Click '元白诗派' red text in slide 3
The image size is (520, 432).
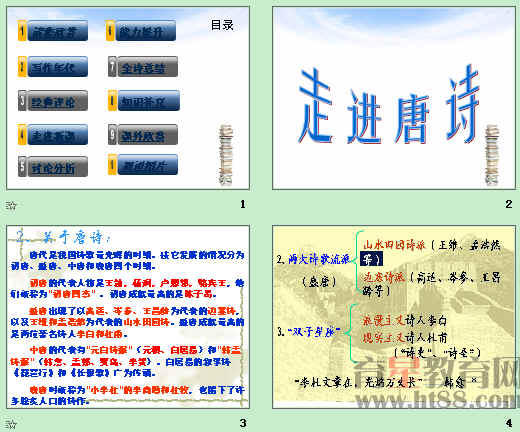pos(109,350)
